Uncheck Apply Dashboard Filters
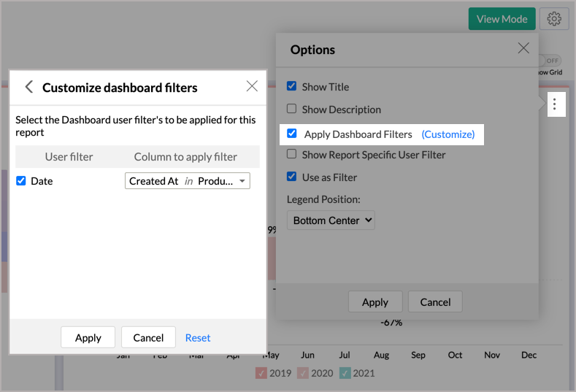 tap(292, 134)
